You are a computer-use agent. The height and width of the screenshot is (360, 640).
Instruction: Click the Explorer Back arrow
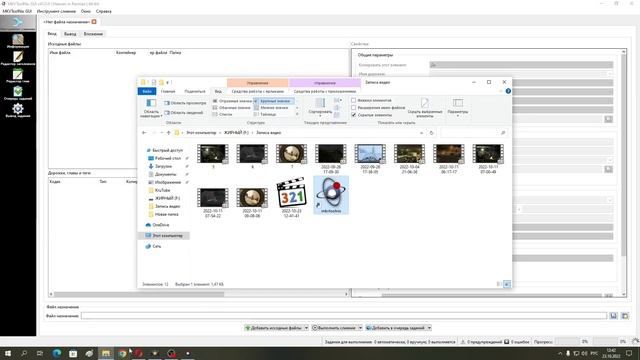[x=144, y=133]
